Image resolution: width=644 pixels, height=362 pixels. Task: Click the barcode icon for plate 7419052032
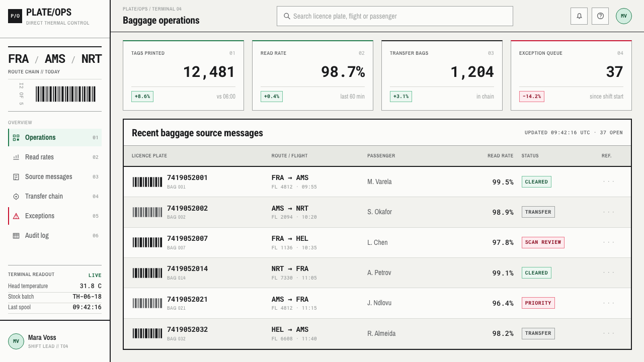(147, 333)
